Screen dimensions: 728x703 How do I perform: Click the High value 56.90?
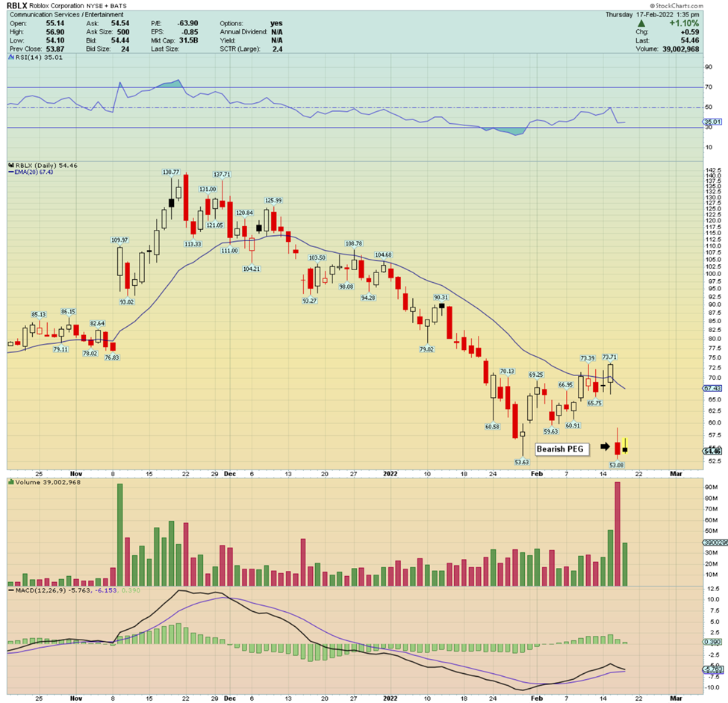pyautogui.click(x=55, y=32)
